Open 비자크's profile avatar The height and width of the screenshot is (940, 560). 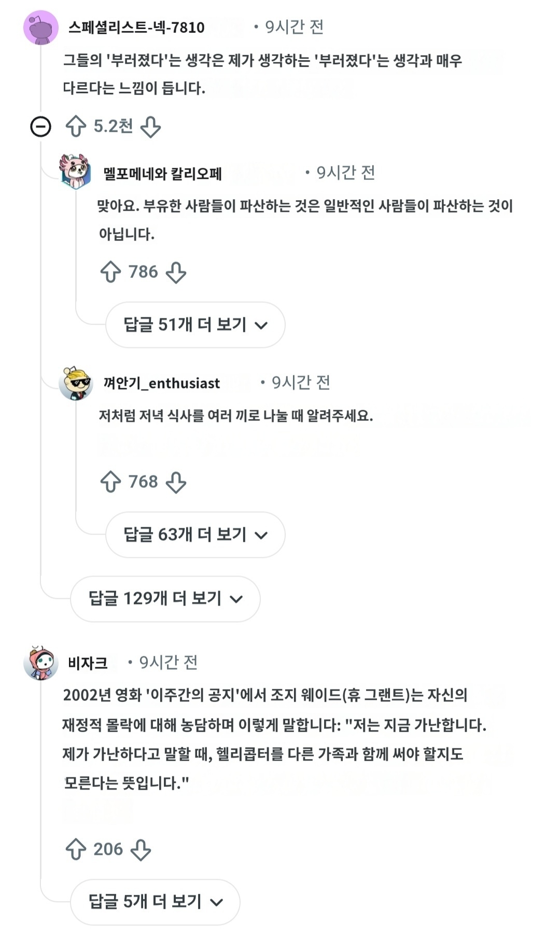tap(40, 663)
